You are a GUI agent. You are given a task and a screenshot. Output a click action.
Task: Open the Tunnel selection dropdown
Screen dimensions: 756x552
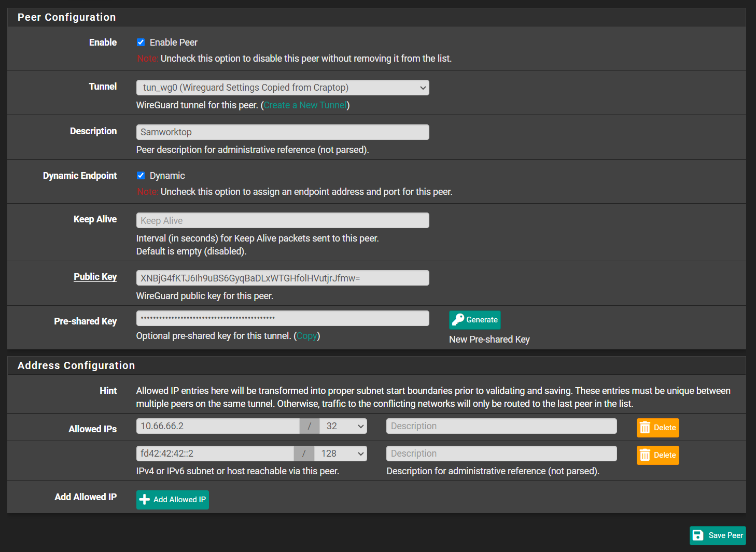(x=283, y=88)
